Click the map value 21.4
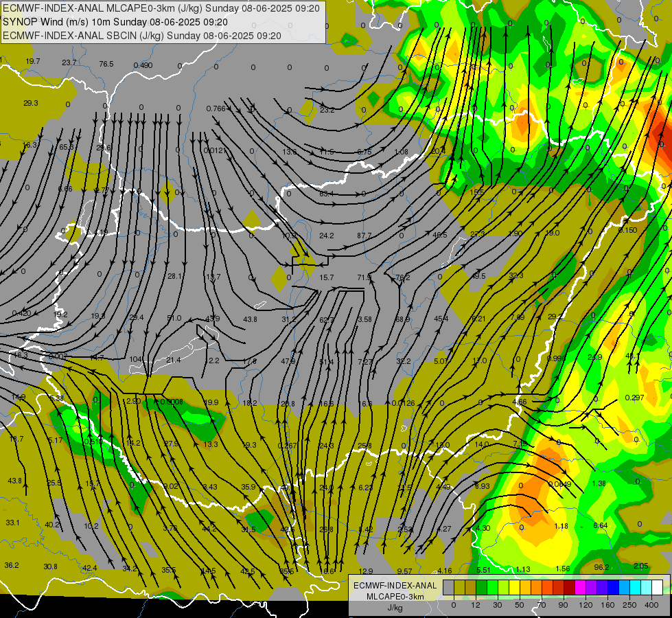The width and height of the screenshot is (672, 618). [x=173, y=360]
